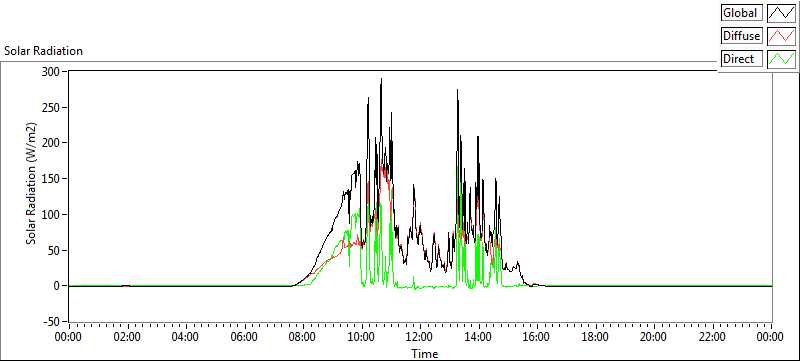Click the x-axis time label 08:00

[303, 337]
